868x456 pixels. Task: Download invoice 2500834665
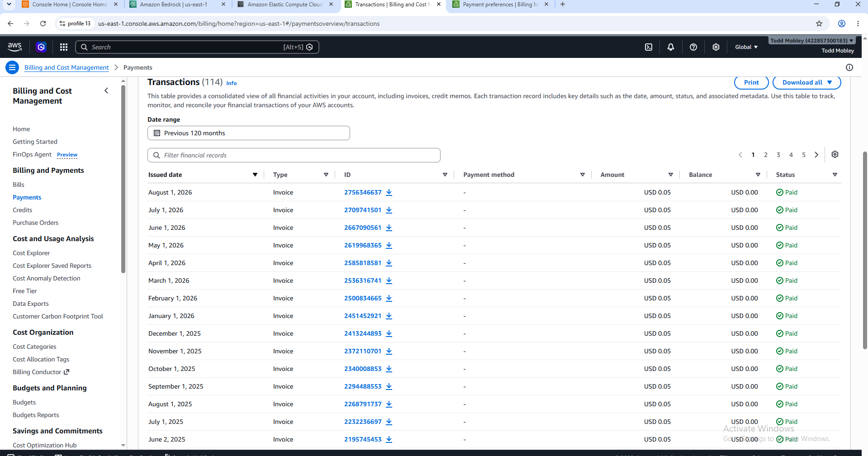pyautogui.click(x=389, y=298)
